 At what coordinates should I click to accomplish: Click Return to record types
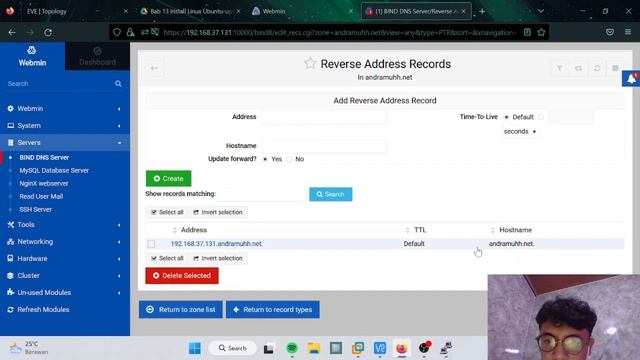pyautogui.click(x=273, y=310)
